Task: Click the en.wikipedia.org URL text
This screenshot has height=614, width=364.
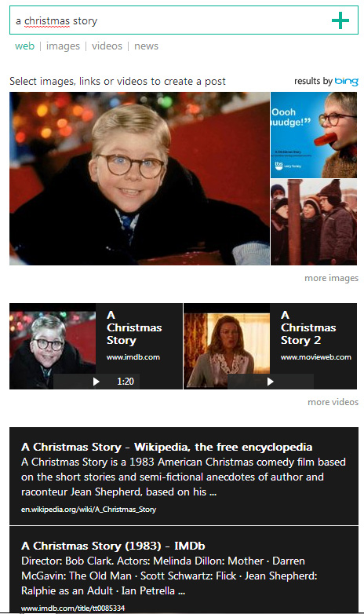Action: (x=89, y=510)
